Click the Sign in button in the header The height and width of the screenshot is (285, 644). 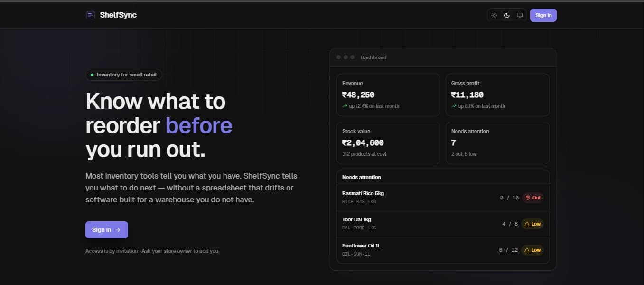coord(543,15)
